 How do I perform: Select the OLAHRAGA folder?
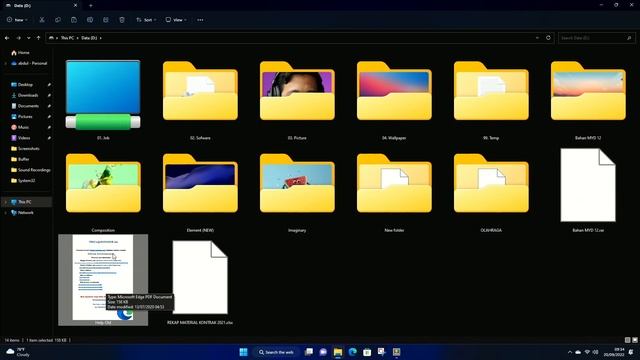491,183
